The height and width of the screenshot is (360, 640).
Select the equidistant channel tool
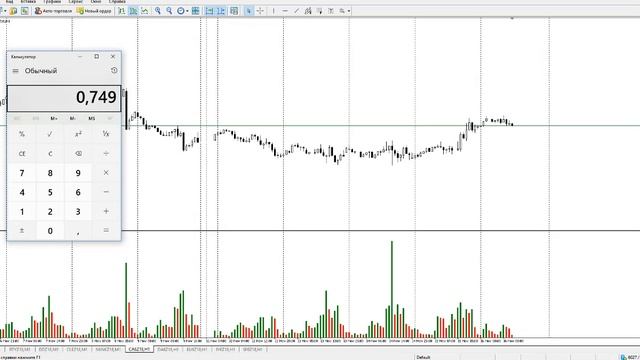[x=308, y=11]
